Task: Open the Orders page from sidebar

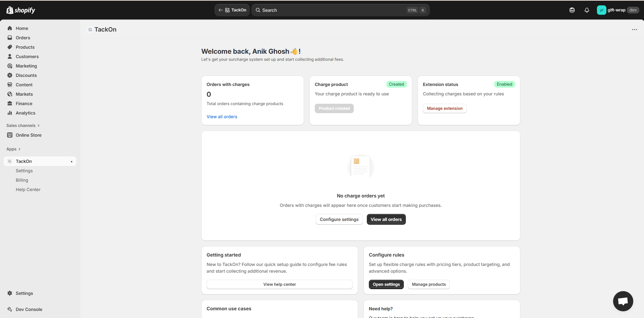Action: pyautogui.click(x=23, y=38)
